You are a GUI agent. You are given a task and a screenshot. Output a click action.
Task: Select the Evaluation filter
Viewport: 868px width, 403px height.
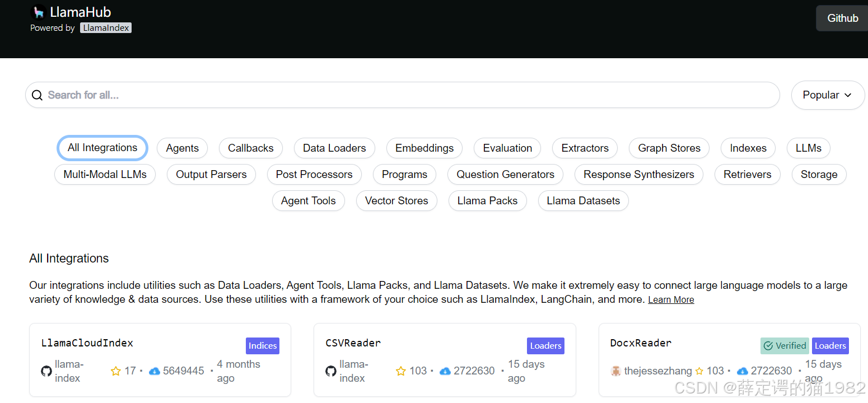point(507,148)
